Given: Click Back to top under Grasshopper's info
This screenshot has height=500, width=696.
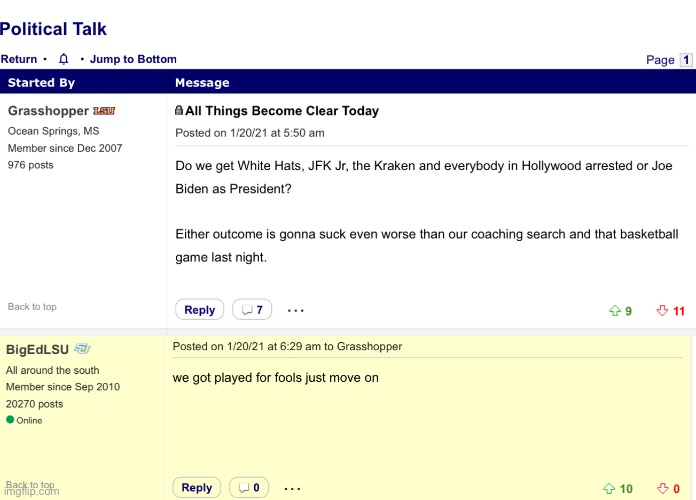Looking at the screenshot, I should pos(32,307).
